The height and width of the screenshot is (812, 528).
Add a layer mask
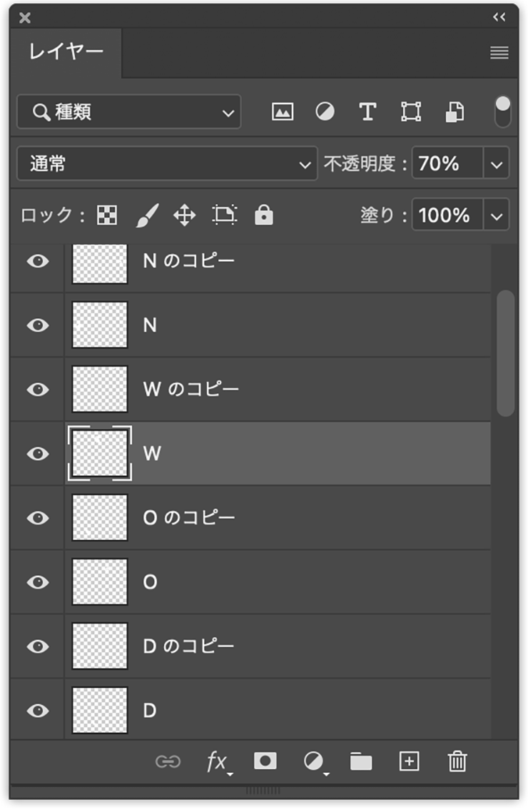265,761
